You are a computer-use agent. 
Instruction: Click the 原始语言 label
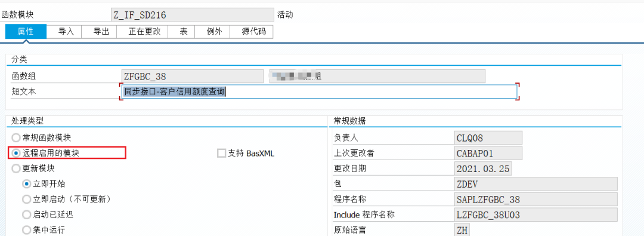(351, 229)
